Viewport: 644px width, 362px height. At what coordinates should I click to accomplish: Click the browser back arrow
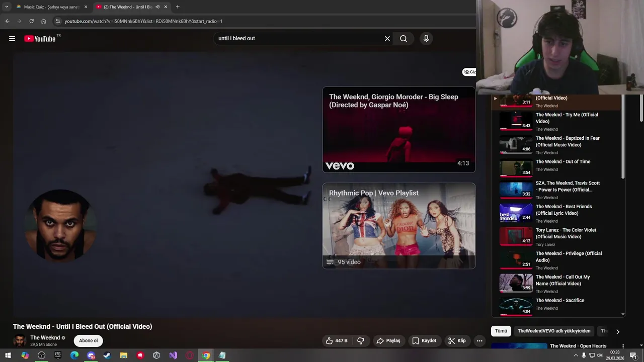click(x=7, y=21)
